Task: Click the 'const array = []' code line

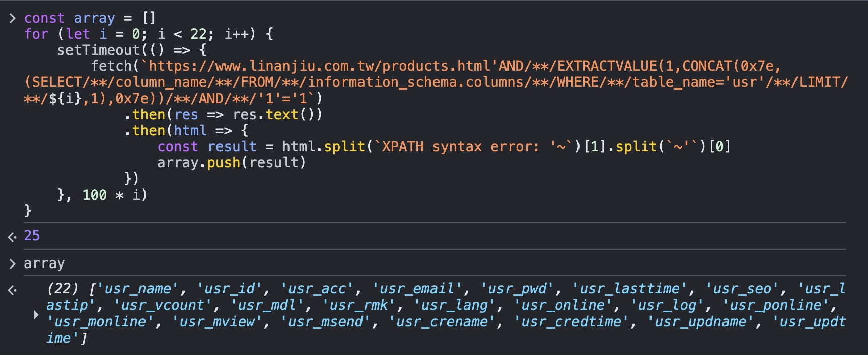Action: pos(90,18)
